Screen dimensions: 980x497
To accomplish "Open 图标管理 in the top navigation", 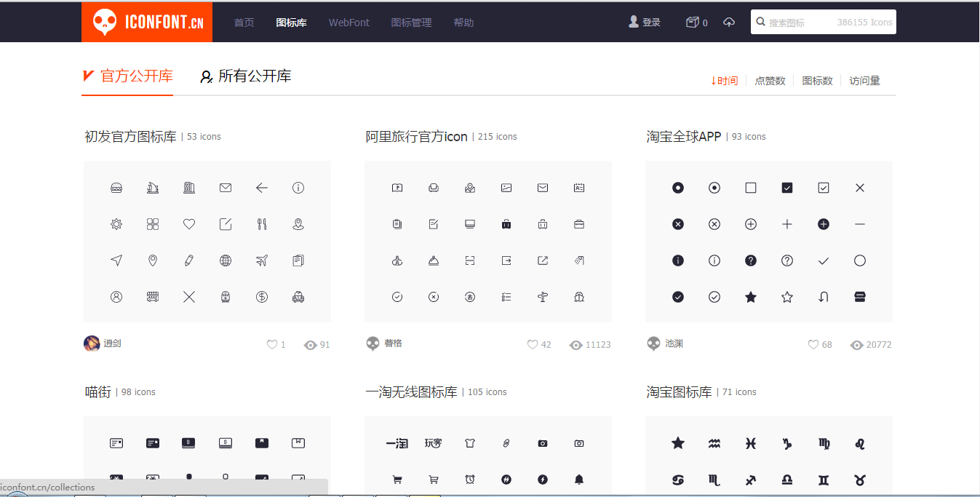I will click(x=412, y=23).
